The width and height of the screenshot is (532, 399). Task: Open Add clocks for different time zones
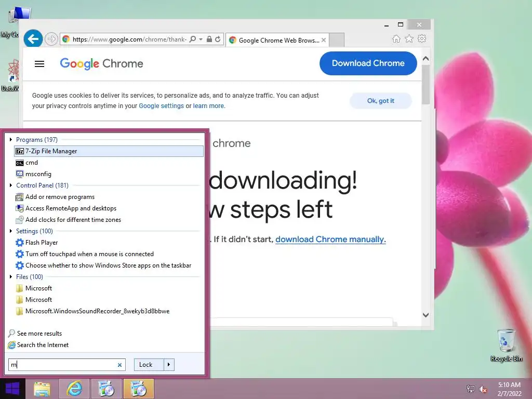click(109, 220)
